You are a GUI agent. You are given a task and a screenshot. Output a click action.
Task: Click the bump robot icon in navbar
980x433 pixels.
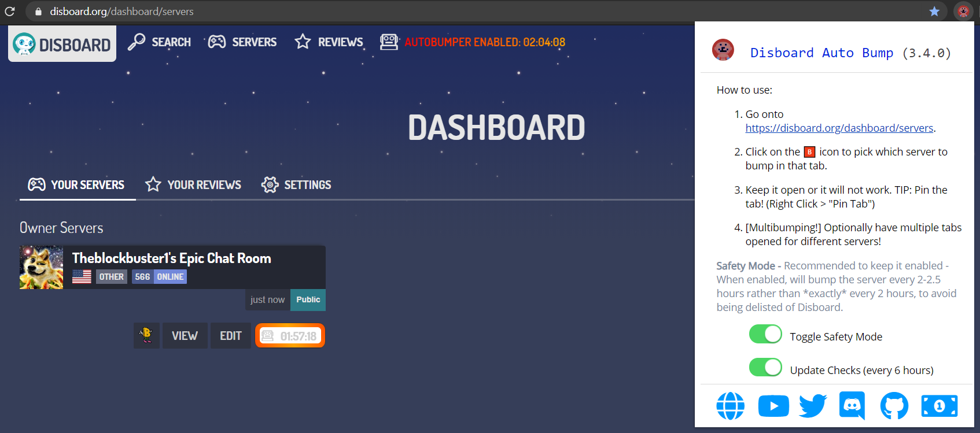tap(389, 42)
